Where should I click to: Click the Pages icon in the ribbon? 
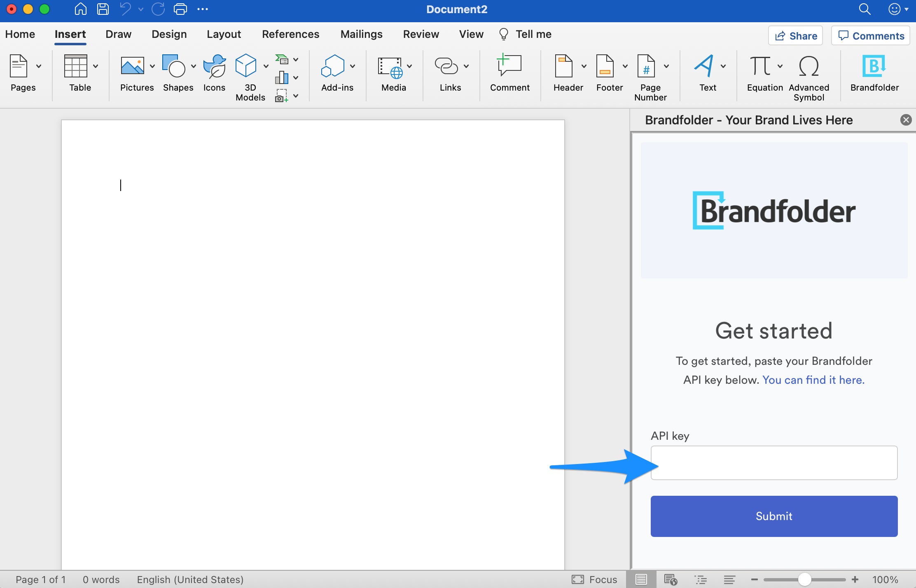pos(19,66)
